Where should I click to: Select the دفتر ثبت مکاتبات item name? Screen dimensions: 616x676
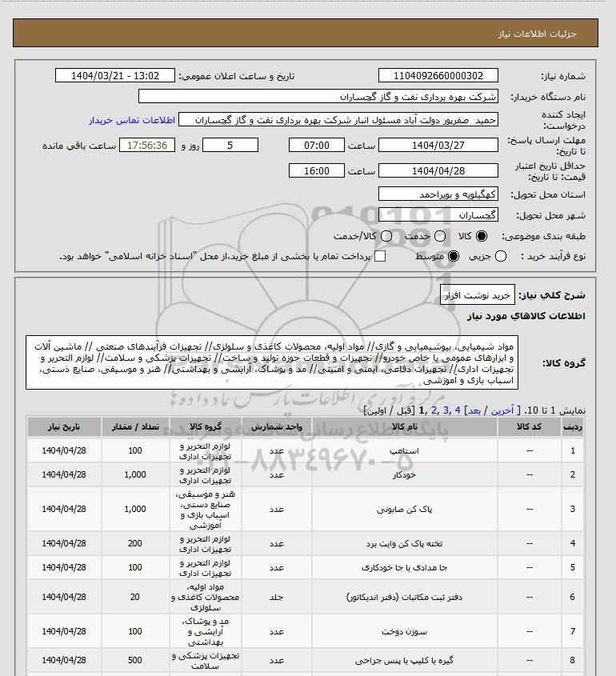coord(404,597)
